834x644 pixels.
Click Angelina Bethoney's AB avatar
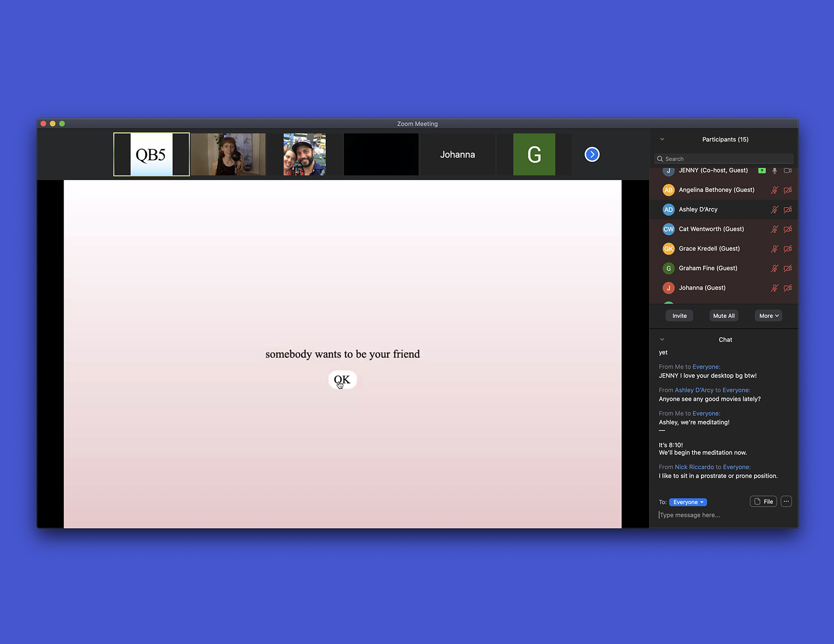pyautogui.click(x=668, y=190)
